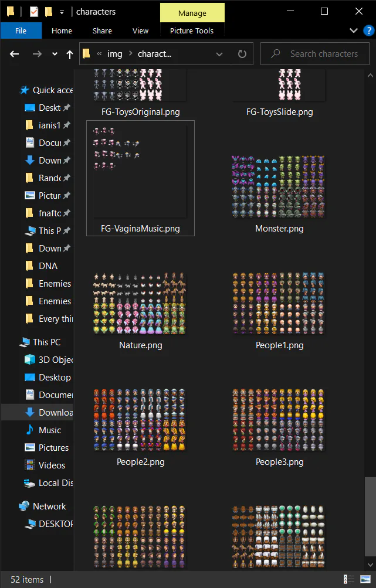Screen dimensions: 376x588
Task: Open the recent locations dropdown arrow
Action: tap(55, 54)
